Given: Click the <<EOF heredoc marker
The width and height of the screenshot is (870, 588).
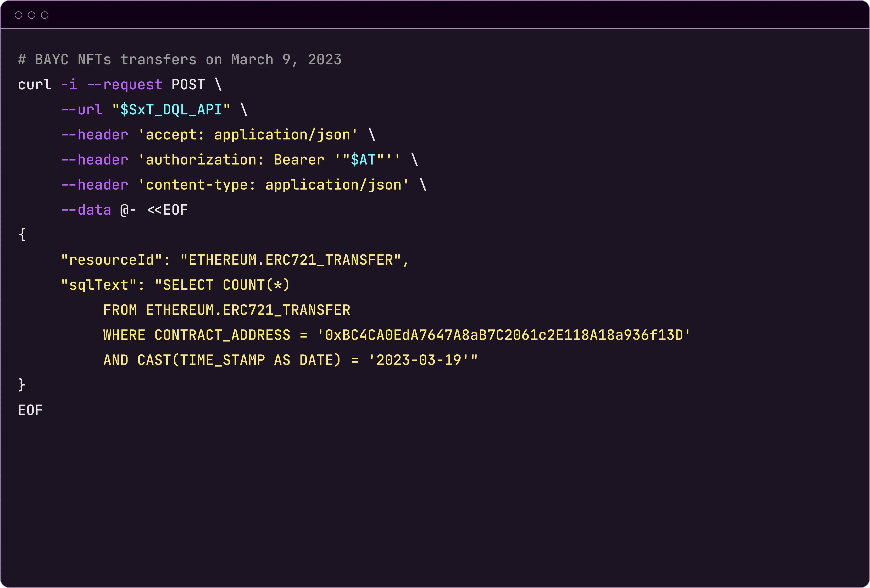Looking at the screenshot, I should tap(167, 210).
